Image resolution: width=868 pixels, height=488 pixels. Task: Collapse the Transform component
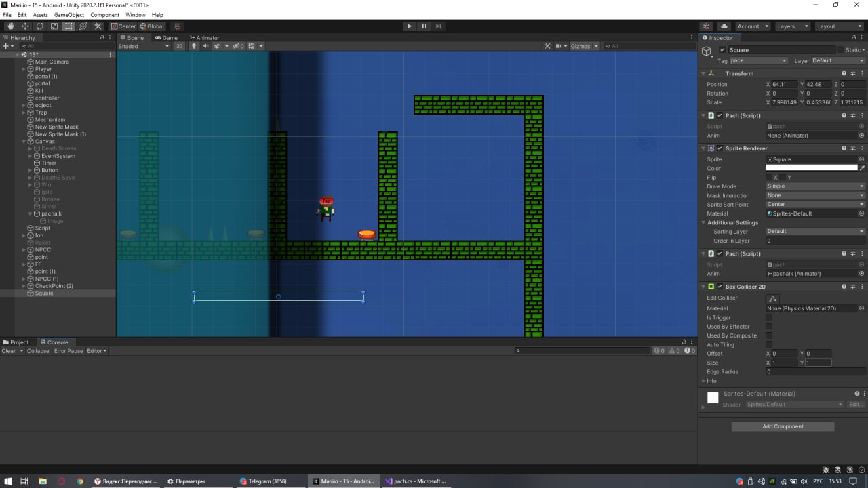pos(703,73)
